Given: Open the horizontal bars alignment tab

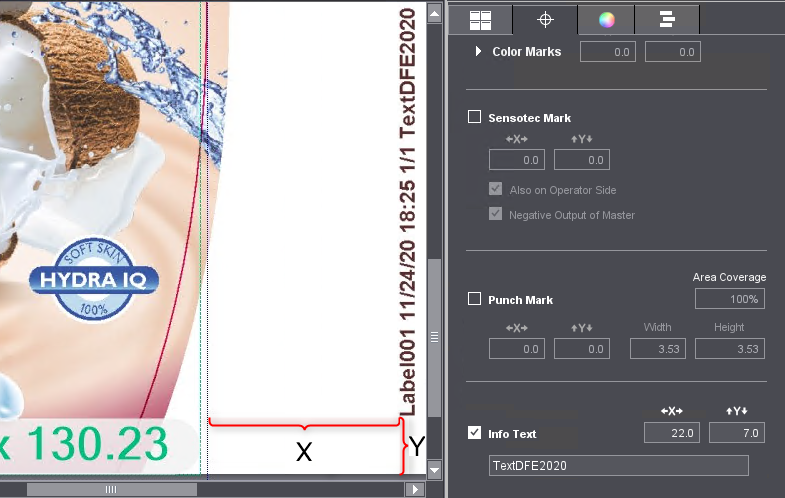Looking at the screenshot, I should click(x=666, y=19).
